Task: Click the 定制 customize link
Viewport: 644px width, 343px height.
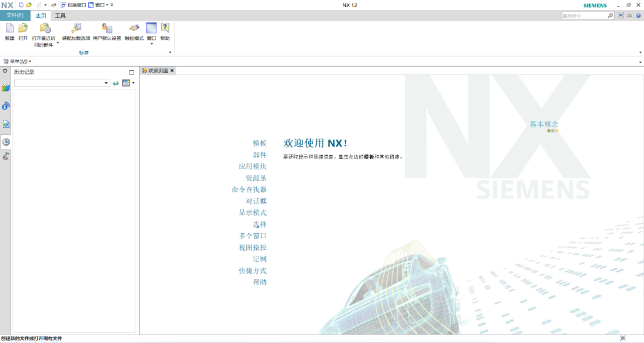Action: (259, 259)
